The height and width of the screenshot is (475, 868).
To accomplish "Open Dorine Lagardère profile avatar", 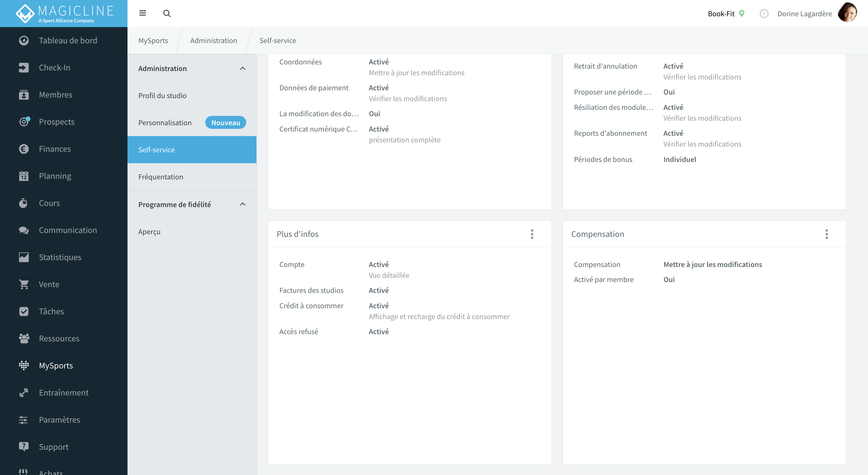I will pos(848,13).
